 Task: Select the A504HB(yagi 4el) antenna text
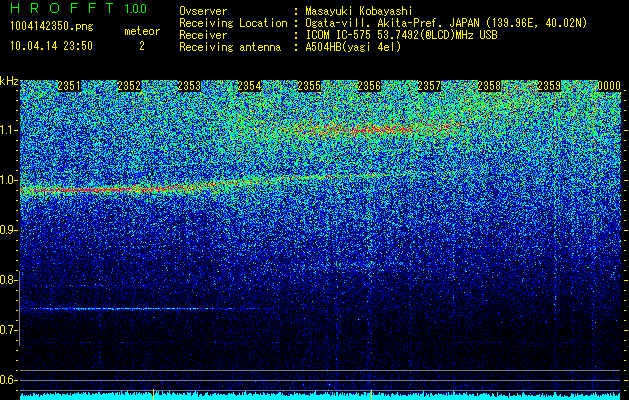353,47
